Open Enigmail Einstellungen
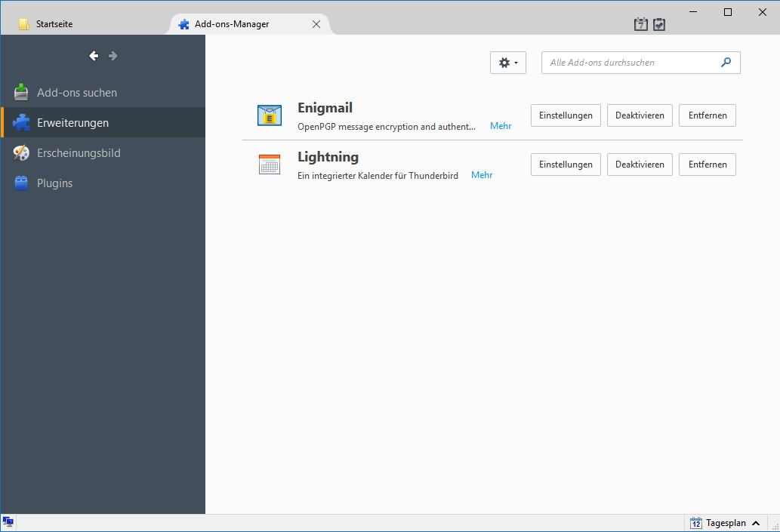The height and width of the screenshot is (532, 780). (566, 115)
